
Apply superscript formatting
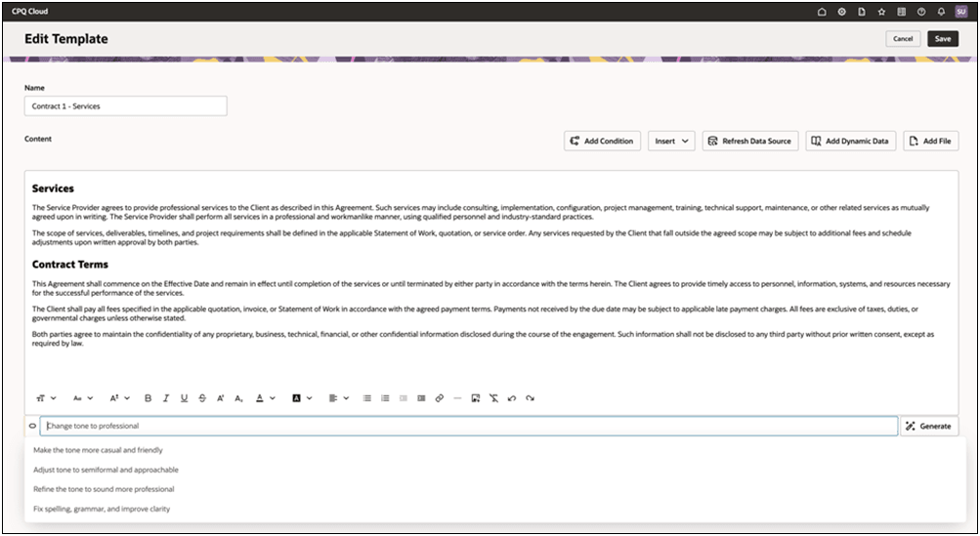pyautogui.click(x=220, y=398)
